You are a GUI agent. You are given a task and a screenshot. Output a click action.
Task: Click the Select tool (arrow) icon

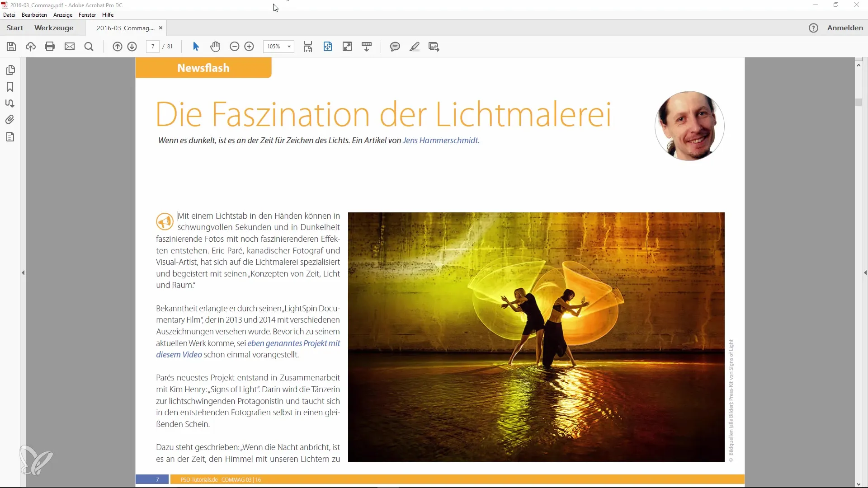[196, 47]
